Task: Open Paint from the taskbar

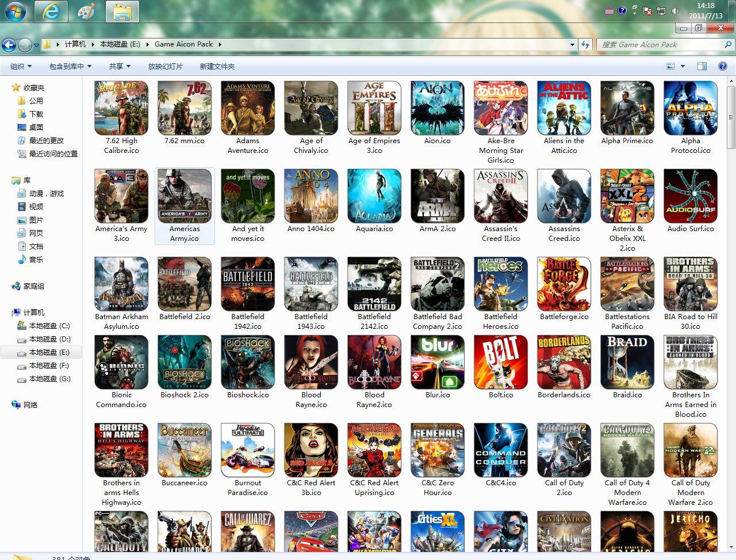Action: click(x=87, y=11)
